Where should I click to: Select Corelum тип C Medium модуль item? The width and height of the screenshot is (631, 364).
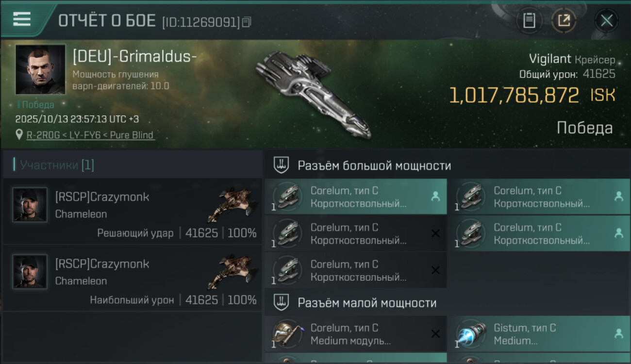point(356,334)
